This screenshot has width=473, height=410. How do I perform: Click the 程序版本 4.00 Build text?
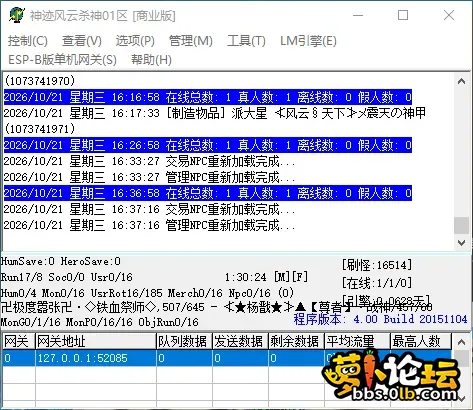[x=380, y=319]
